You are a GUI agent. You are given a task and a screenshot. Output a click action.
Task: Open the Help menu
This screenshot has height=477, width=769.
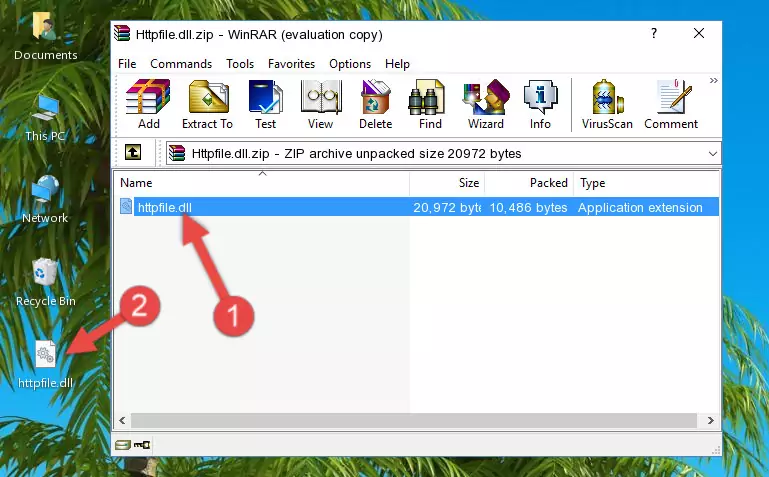pyautogui.click(x=397, y=64)
